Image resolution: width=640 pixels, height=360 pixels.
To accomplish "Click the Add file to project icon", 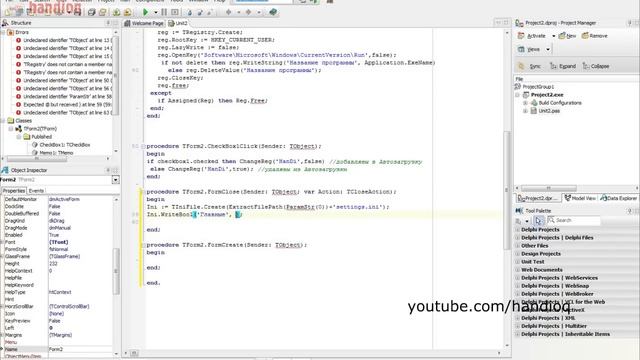I will pyautogui.click(x=116, y=12).
